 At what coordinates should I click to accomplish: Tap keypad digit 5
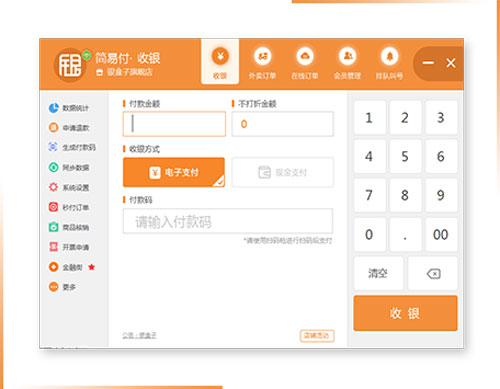(x=405, y=156)
